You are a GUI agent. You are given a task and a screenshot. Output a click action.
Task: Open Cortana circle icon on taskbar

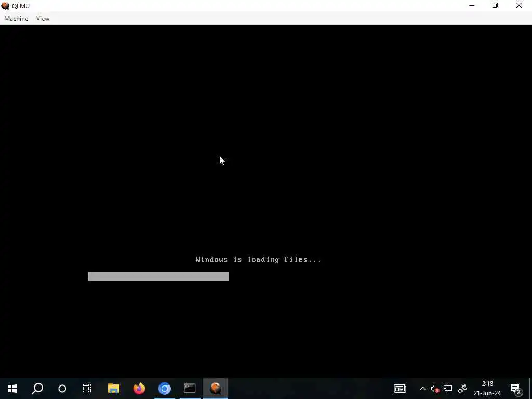62,389
